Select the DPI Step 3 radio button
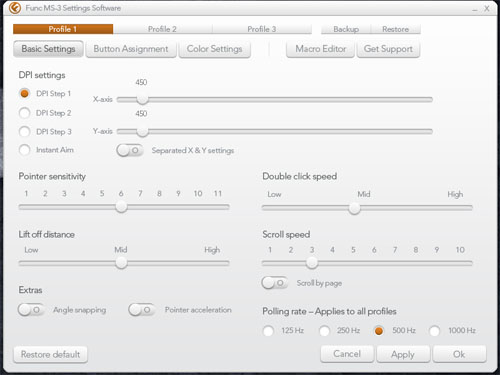Screen dimensions: 500x375 (x=24, y=131)
